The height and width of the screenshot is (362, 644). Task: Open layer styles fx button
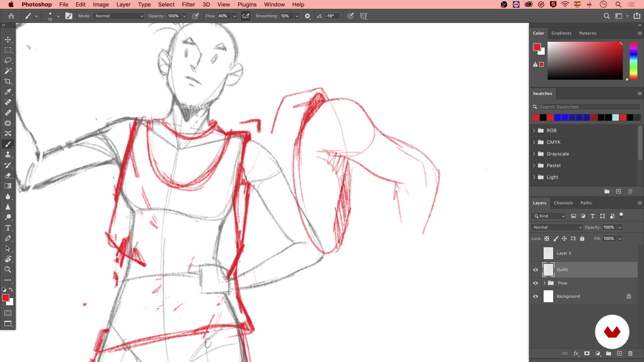576,353
